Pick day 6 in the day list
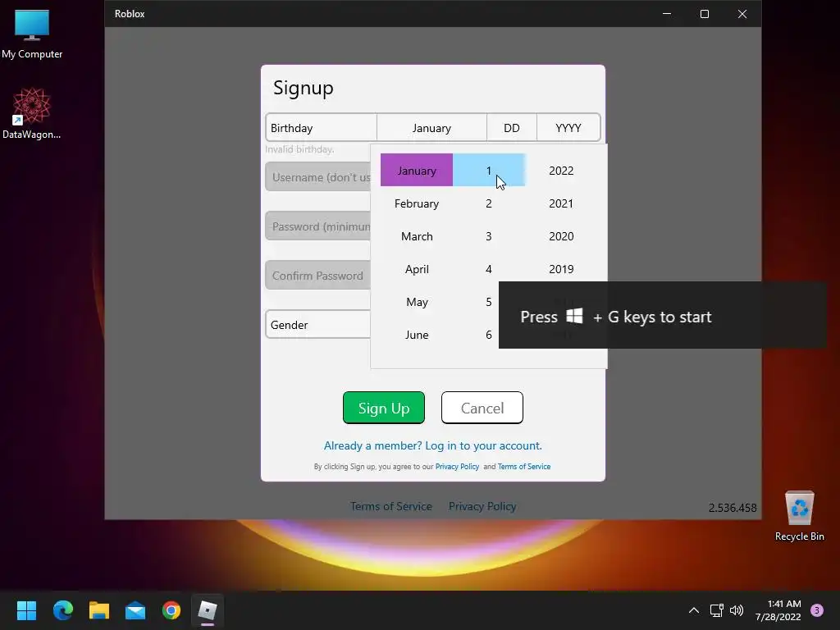The image size is (840, 630). click(x=489, y=335)
